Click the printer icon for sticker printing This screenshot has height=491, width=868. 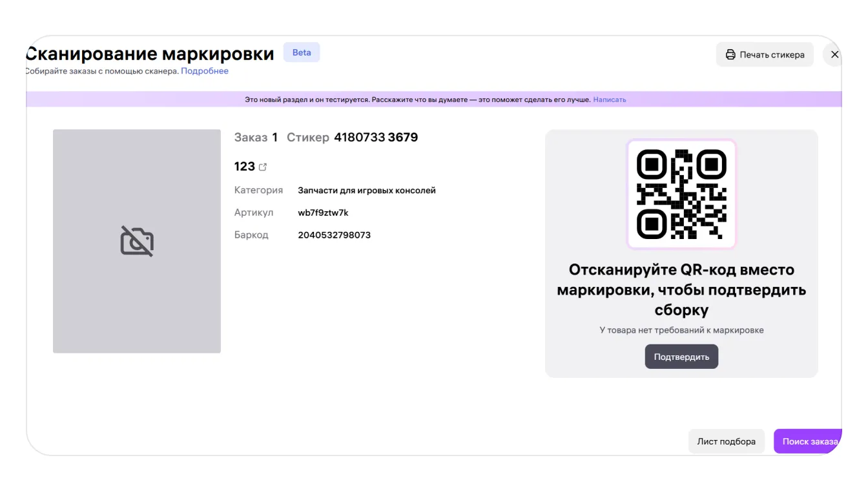730,55
